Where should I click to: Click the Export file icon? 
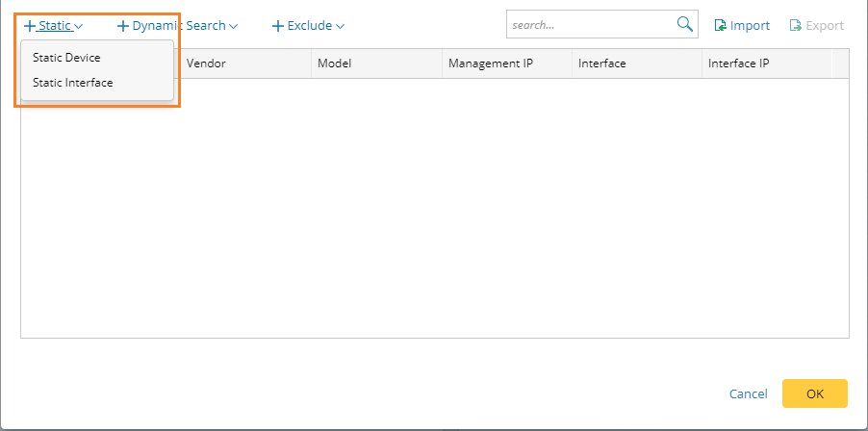click(x=795, y=26)
